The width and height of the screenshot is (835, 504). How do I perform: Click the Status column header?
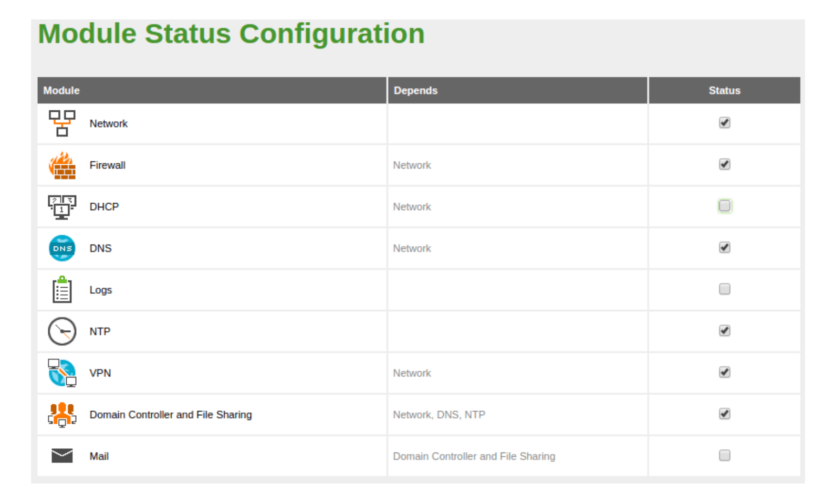click(x=724, y=90)
